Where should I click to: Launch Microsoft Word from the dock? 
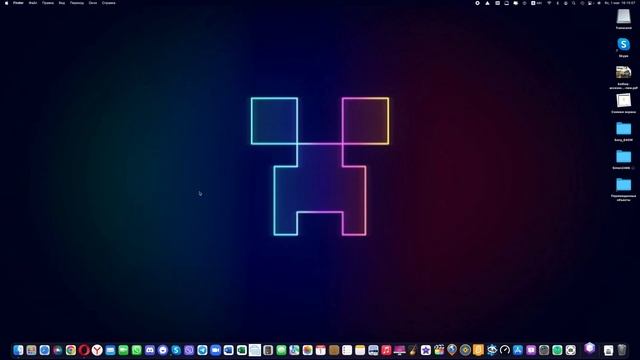(229, 350)
